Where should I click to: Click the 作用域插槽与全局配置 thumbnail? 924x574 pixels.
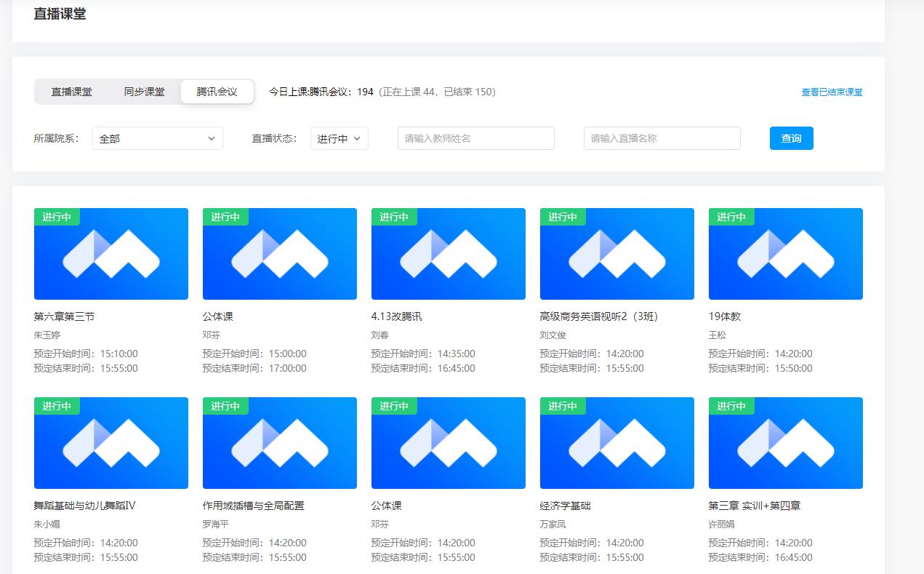tap(279, 443)
